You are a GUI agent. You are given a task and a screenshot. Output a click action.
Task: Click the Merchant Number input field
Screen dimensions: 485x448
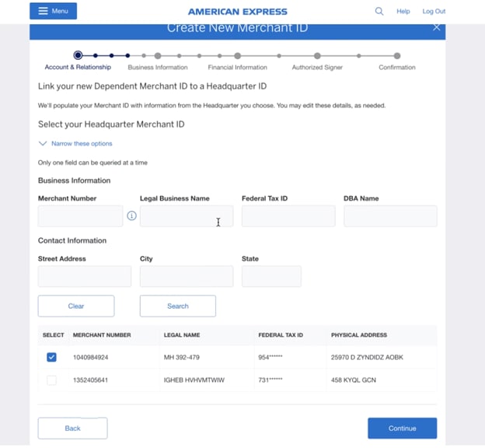pyautogui.click(x=80, y=216)
